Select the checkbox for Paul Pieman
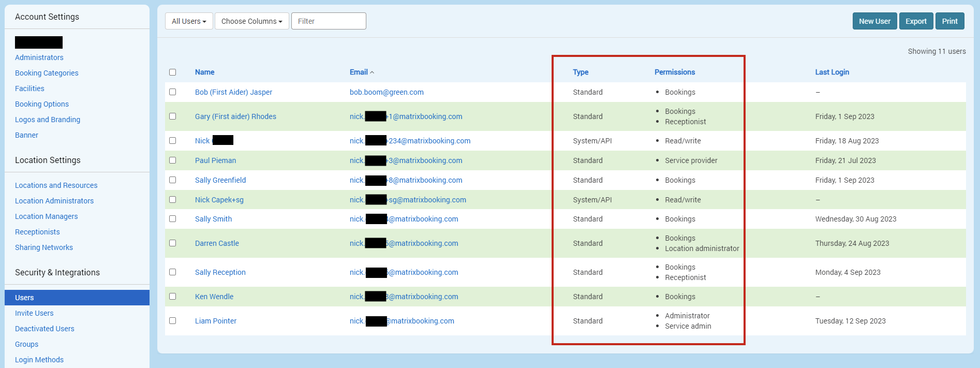This screenshot has width=980, height=368. [173, 160]
